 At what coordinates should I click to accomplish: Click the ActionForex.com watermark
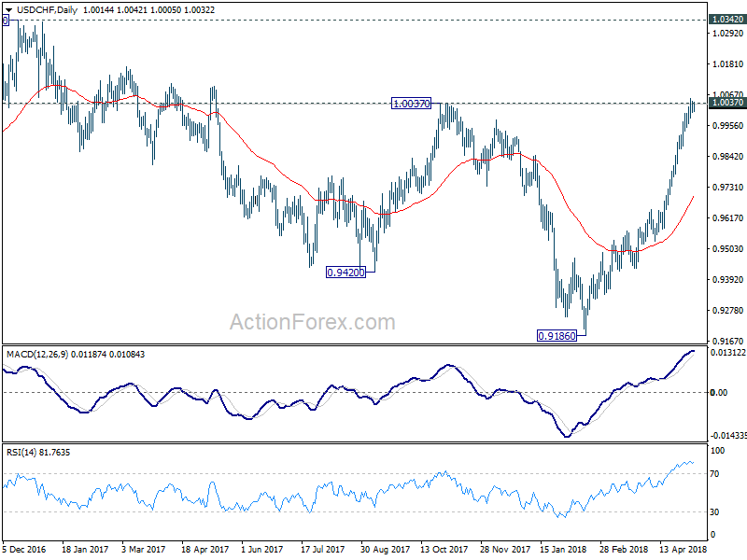click(x=313, y=322)
